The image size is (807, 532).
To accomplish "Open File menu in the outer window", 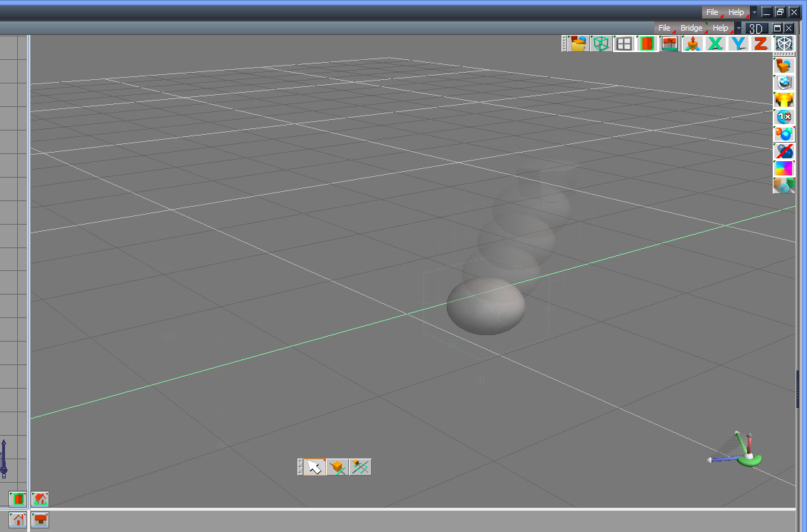I will 712,12.
